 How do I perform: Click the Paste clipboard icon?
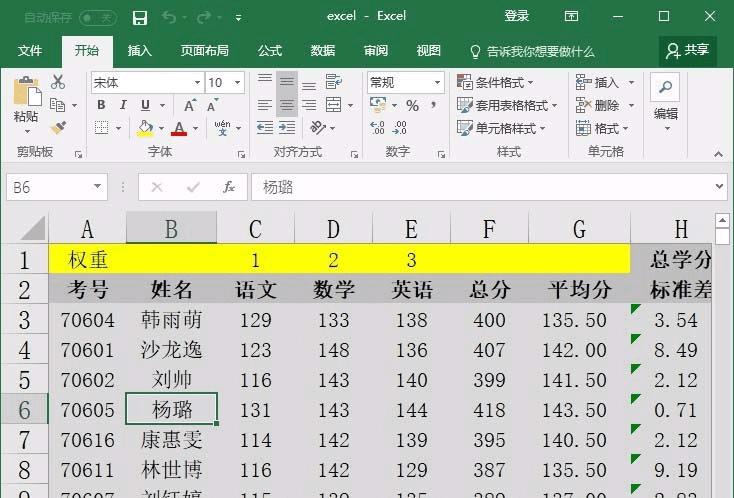pos(27,90)
